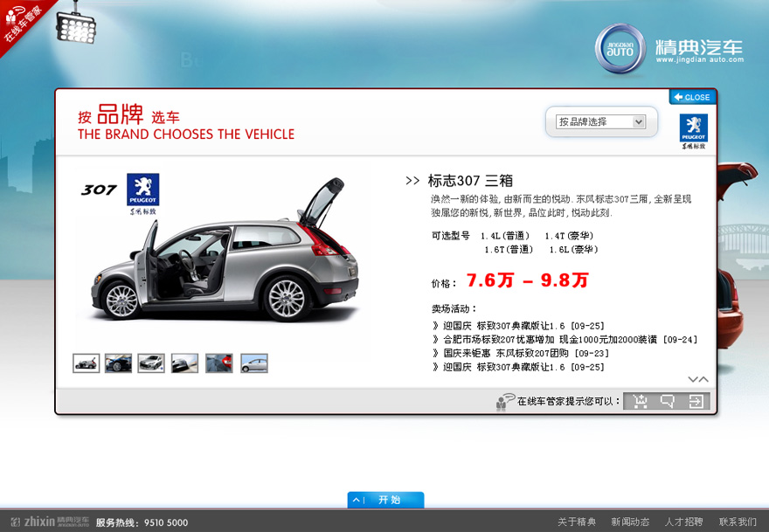Choose the 1.4T(豪华) model option
Viewport: 769px width, 532px height.
click(570, 236)
